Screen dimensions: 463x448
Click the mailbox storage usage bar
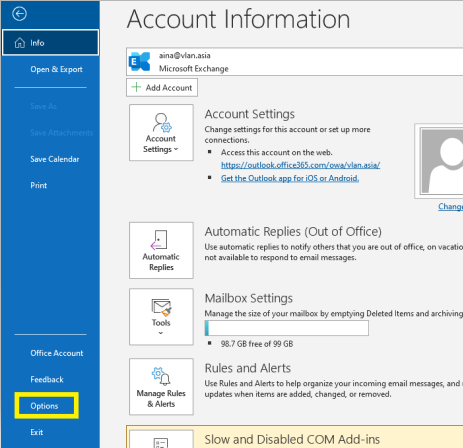(287, 328)
